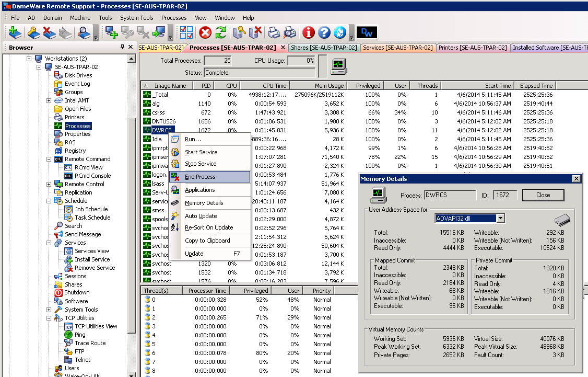Select Copy to Clipboard in context menu
The width and height of the screenshot is (588, 377).
(209, 241)
